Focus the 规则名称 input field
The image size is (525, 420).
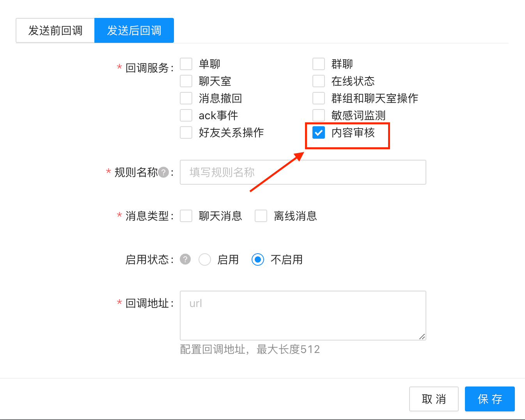point(303,172)
